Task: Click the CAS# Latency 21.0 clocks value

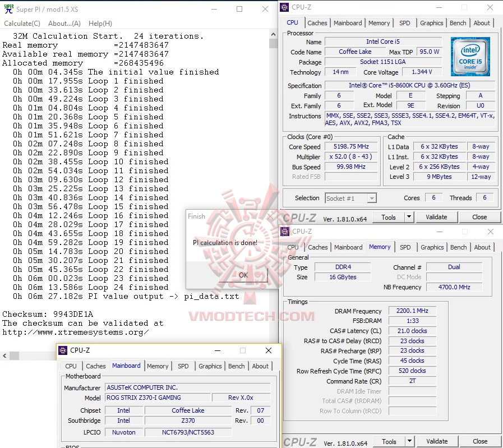Action: 412,331
